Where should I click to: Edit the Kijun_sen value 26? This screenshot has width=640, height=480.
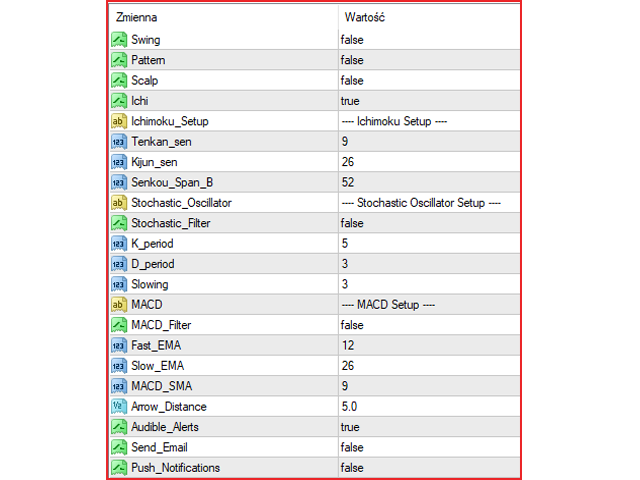(348, 162)
